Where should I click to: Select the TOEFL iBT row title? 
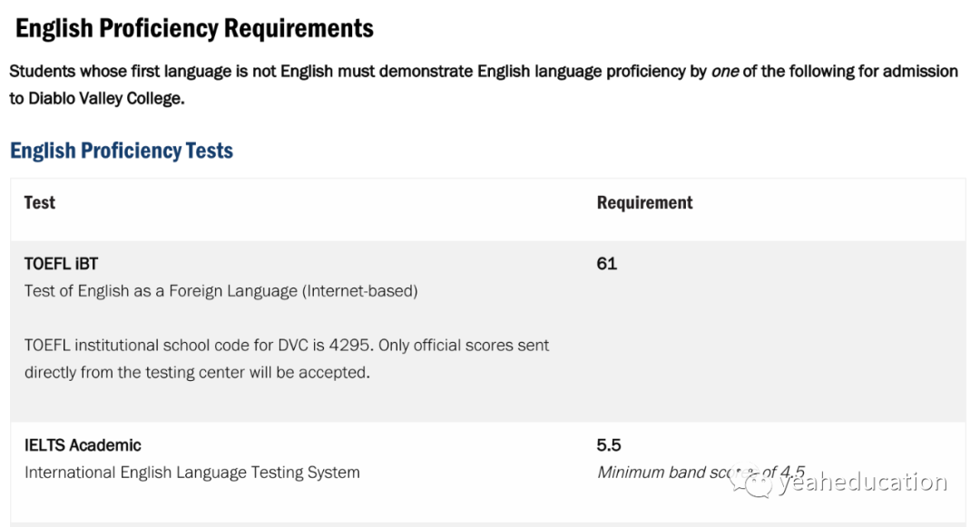pos(62,263)
